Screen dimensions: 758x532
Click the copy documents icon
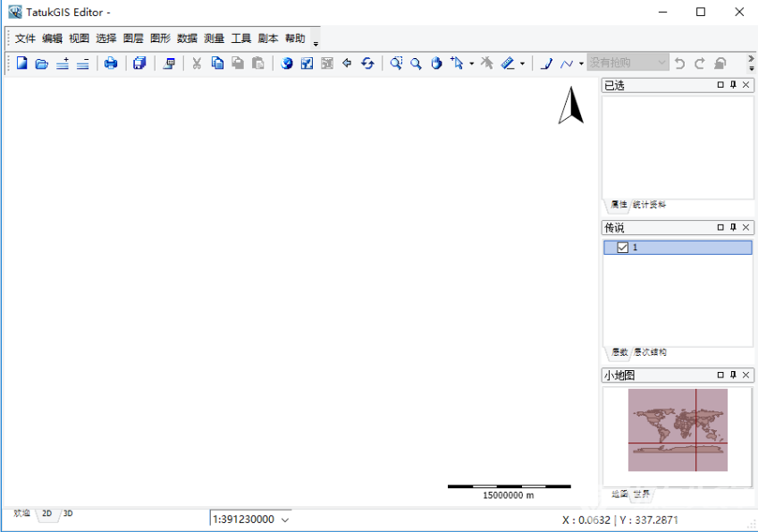point(217,63)
